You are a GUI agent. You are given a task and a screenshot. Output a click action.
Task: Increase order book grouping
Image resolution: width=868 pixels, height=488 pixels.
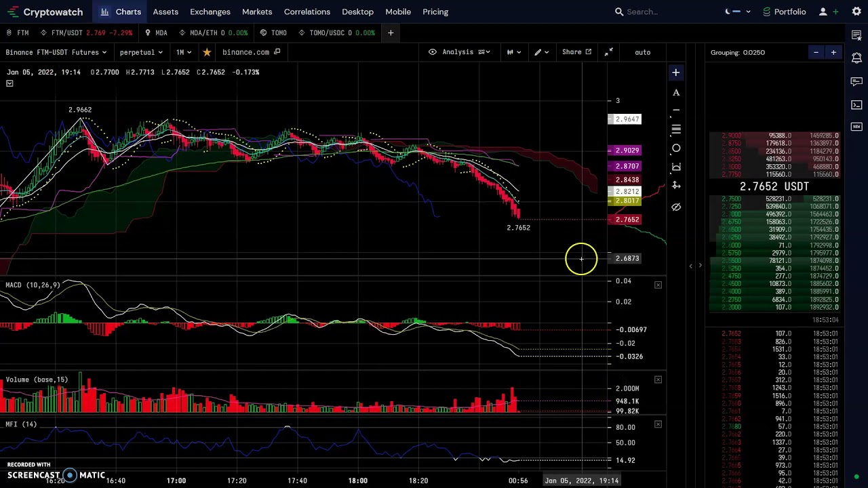[x=833, y=52]
